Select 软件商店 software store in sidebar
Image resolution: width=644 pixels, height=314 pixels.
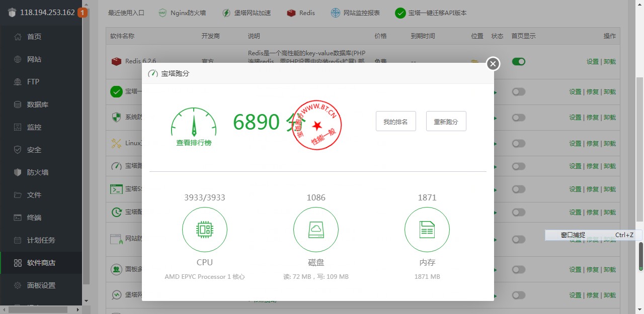click(x=41, y=263)
